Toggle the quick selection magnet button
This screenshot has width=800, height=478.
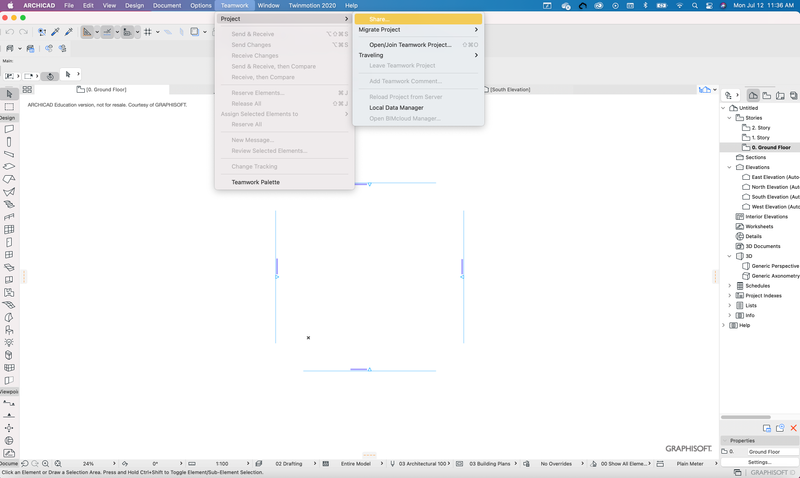point(49,77)
